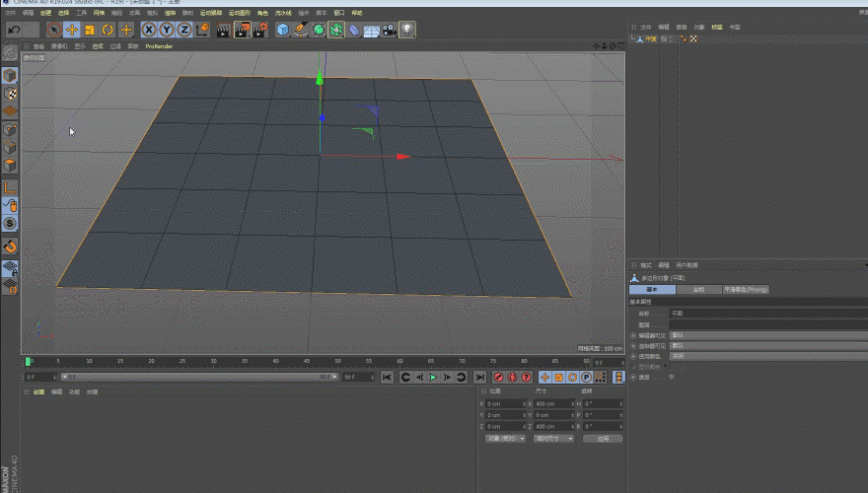Select the Move tool in top toolbar
The width and height of the screenshot is (868, 493).
72,31
